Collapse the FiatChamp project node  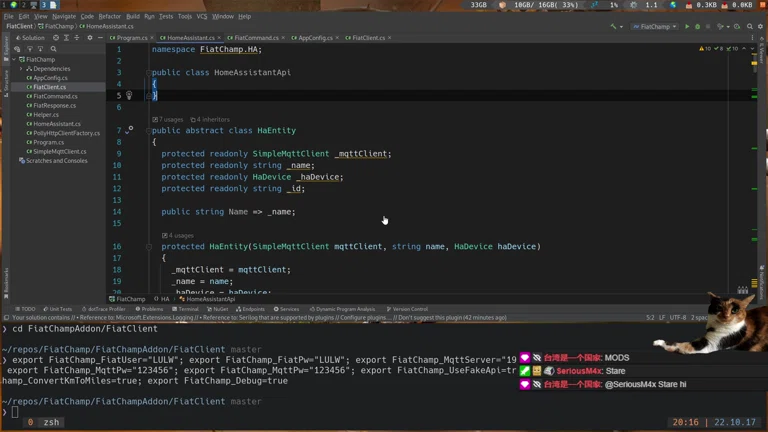pyautogui.click(x=16, y=60)
